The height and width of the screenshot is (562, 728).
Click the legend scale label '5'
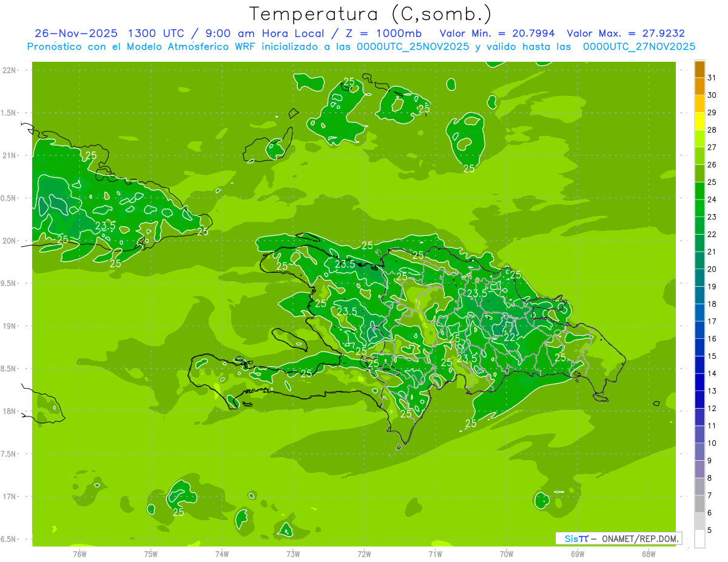coord(710,530)
